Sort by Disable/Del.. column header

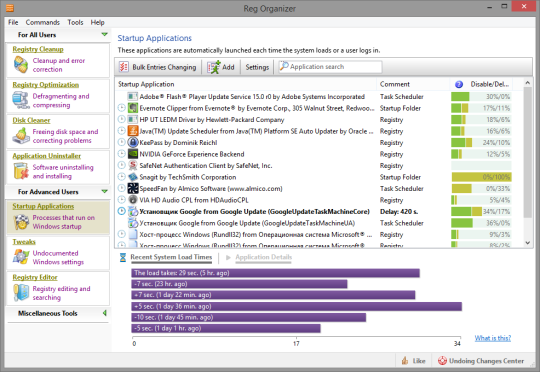click(489, 84)
